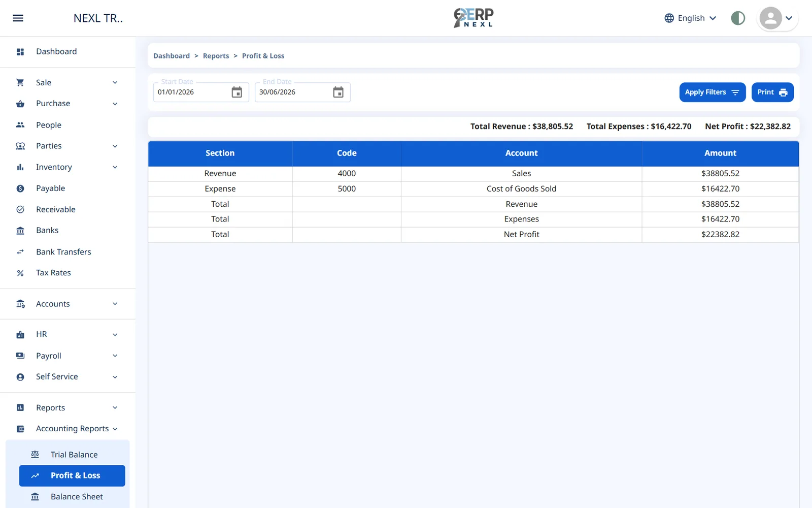
Task: Click the 4000 code cell
Action: [347, 173]
